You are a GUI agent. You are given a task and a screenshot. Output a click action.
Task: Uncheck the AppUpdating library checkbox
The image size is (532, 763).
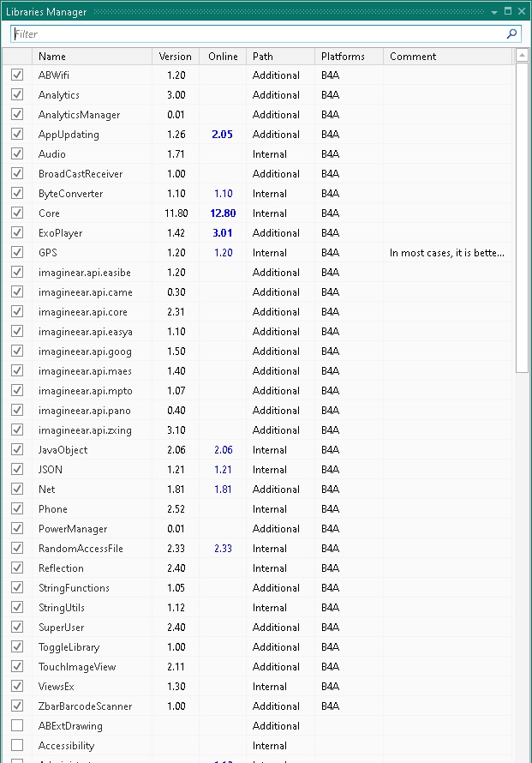[x=17, y=134]
